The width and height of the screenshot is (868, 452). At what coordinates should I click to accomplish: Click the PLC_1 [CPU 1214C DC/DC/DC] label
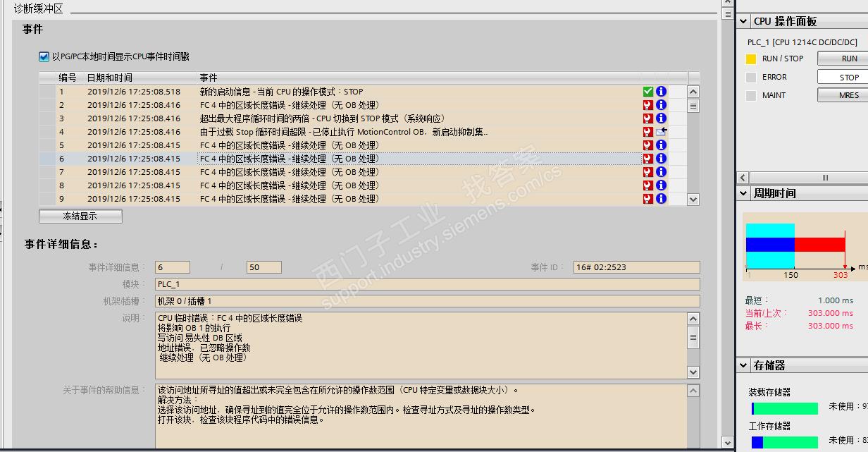pos(802,42)
